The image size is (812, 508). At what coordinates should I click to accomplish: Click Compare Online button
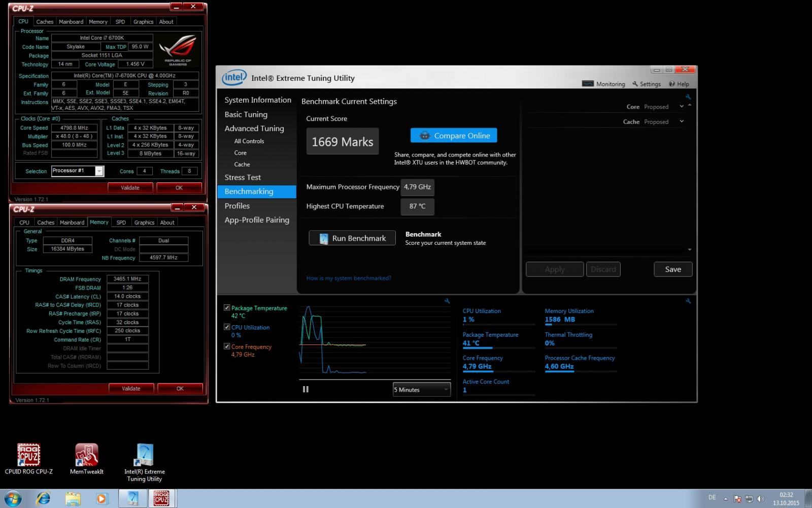pos(454,136)
